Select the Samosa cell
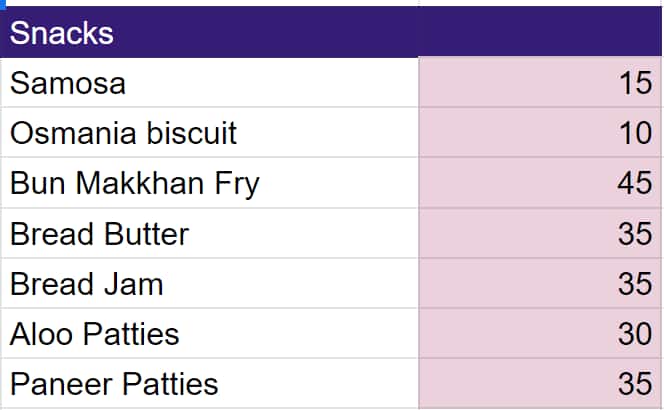The image size is (664, 410). pyautogui.click(x=209, y=83)
